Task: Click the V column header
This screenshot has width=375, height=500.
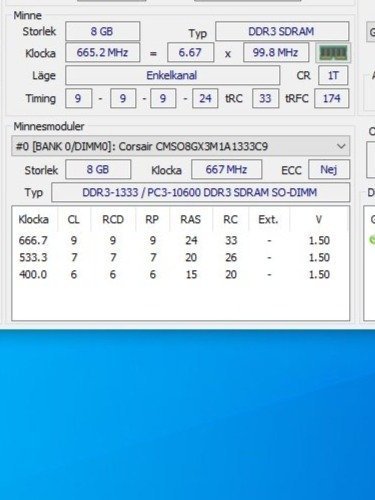Action: coord(319,219)
